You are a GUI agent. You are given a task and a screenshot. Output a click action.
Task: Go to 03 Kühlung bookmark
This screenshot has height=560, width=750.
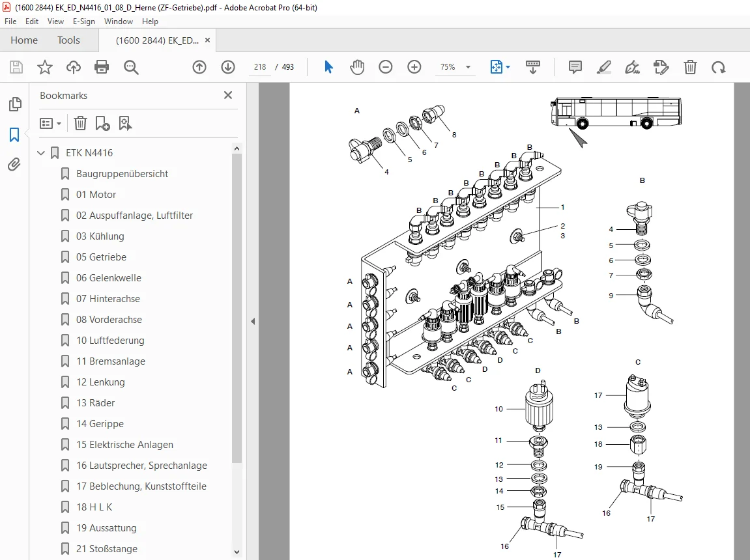100,236
